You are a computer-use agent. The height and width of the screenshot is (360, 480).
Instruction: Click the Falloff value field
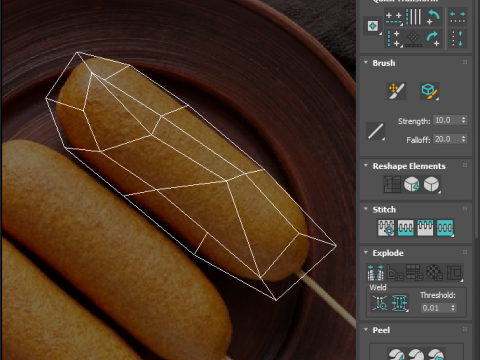(x=446, y=139)
